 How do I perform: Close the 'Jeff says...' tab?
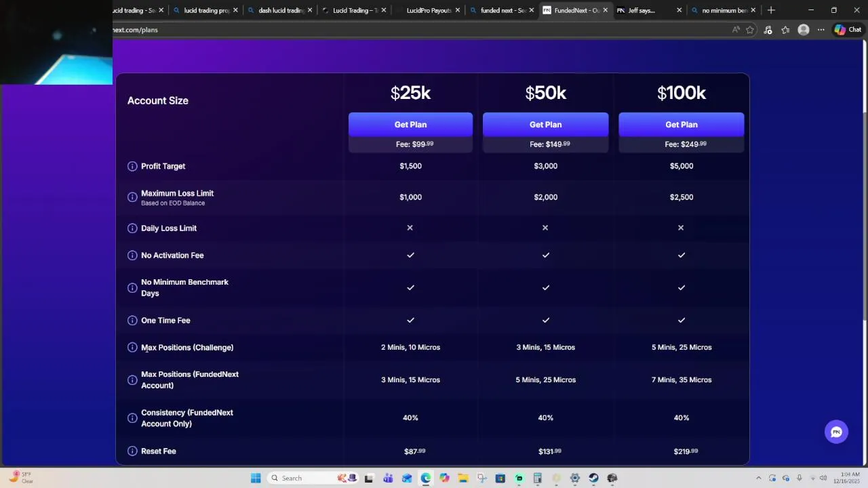pos(679,10)
